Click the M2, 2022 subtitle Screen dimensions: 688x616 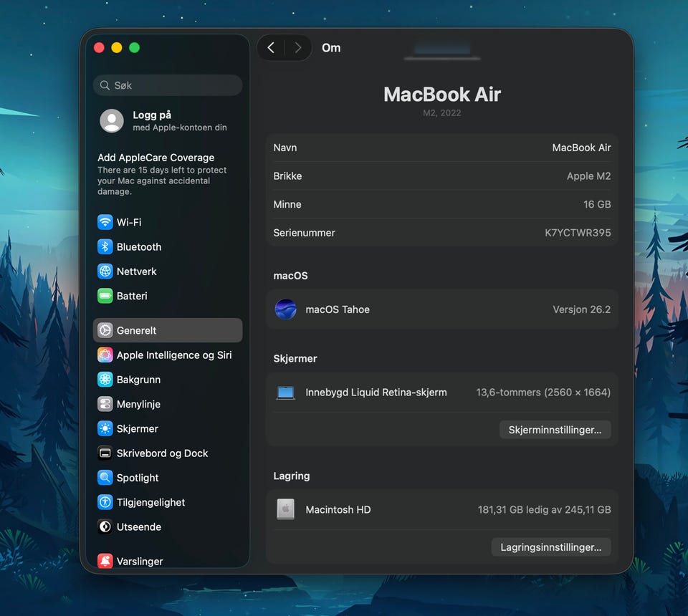coord(442,112)
